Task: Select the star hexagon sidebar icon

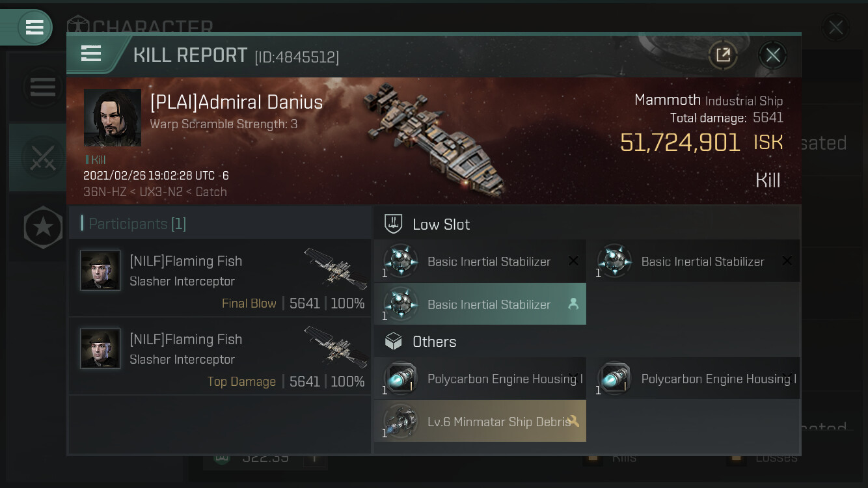Action: click(x=43, y=227)
